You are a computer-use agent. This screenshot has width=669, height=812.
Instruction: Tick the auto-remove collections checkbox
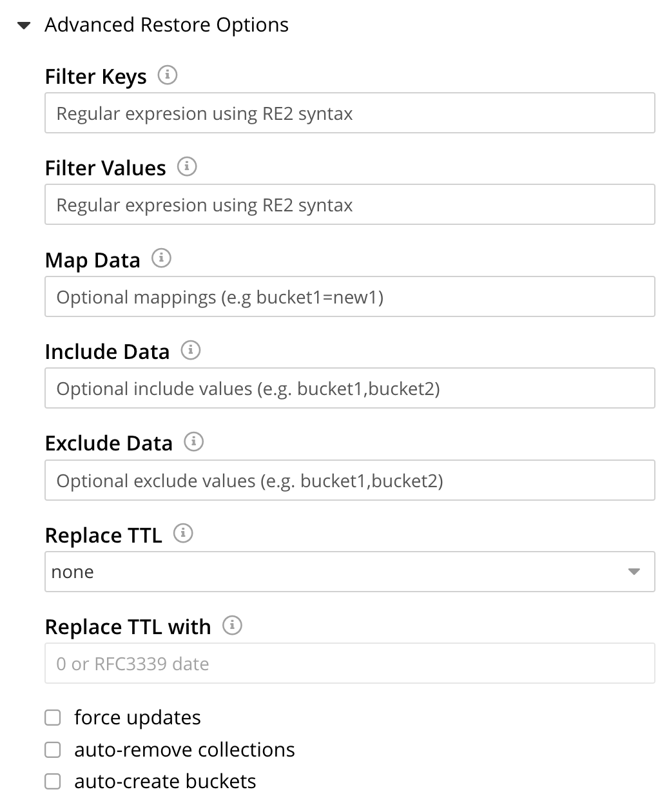pos(53,749)
